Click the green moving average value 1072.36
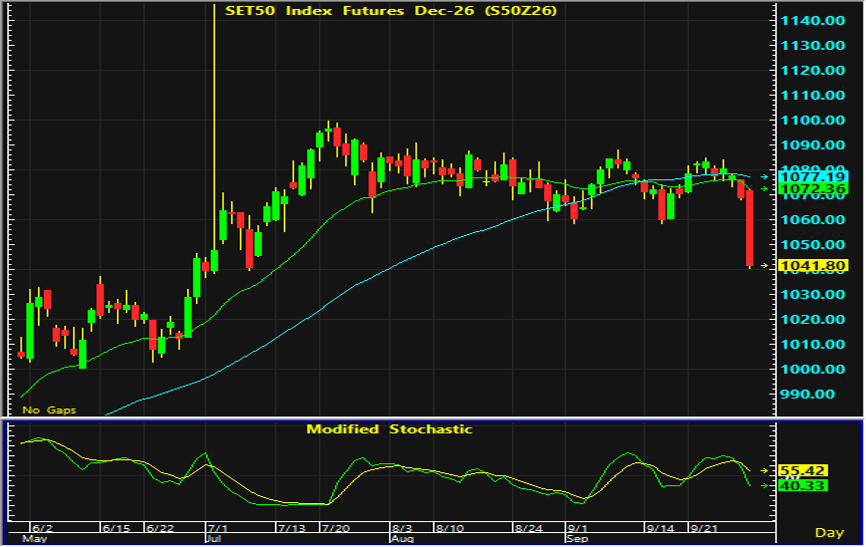Screen dimensions: 866x547 tap(813, 189)
